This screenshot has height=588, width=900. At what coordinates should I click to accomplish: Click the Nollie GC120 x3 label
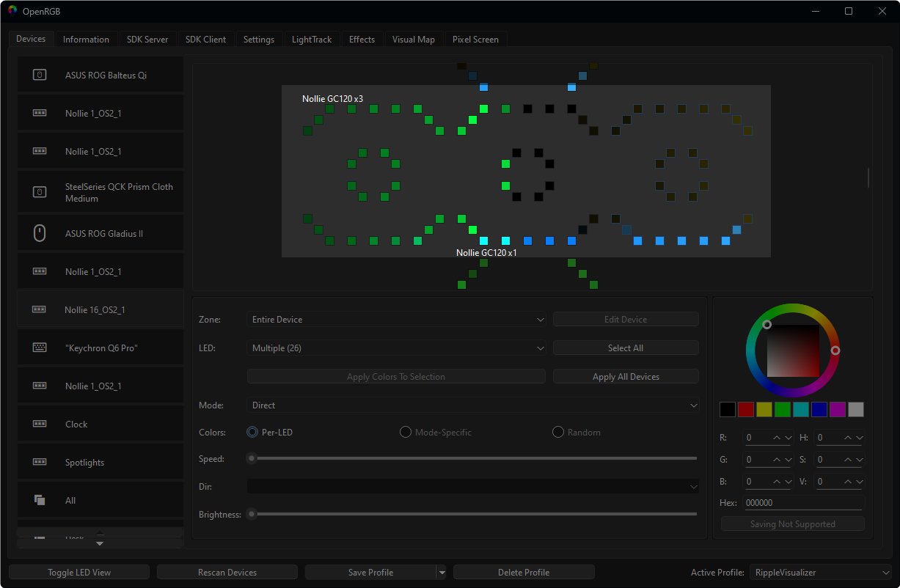(x=332, y=98)
